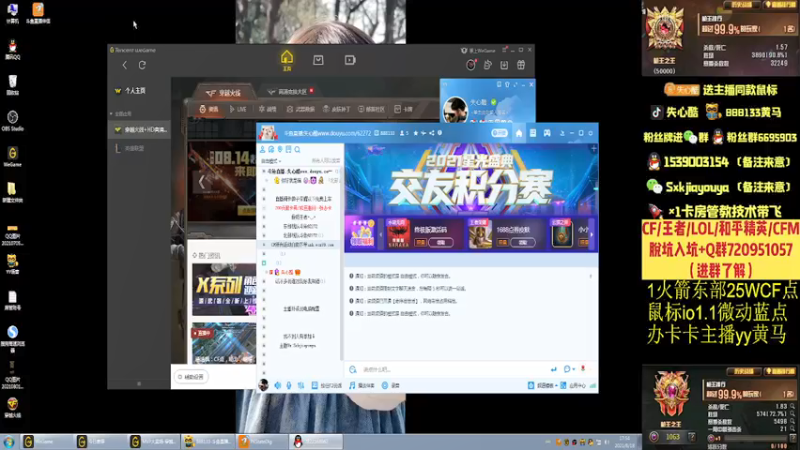Click the Windows Start button
Viewport: 800px width, 450px height.
coord(9,442)
